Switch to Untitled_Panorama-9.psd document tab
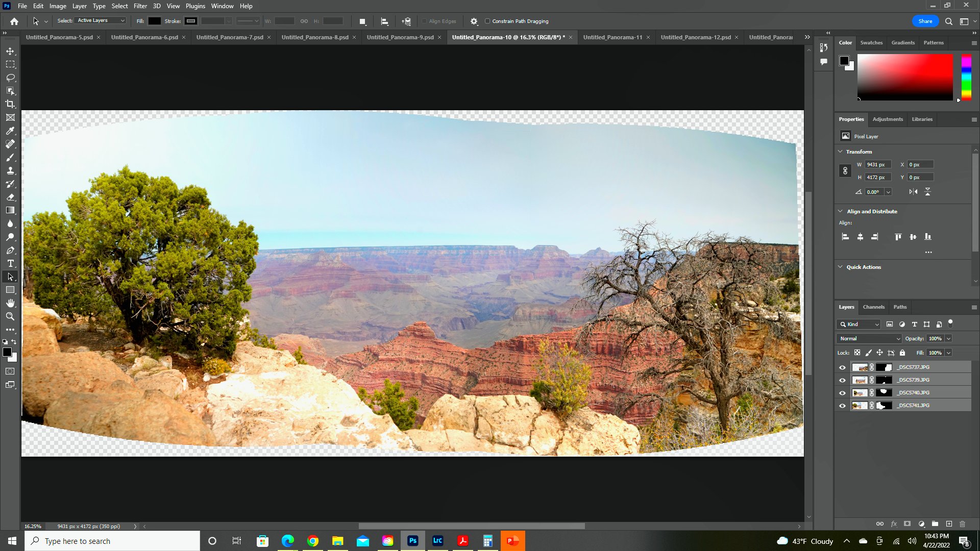The image size is (980, 551). [x=400, y=37]
